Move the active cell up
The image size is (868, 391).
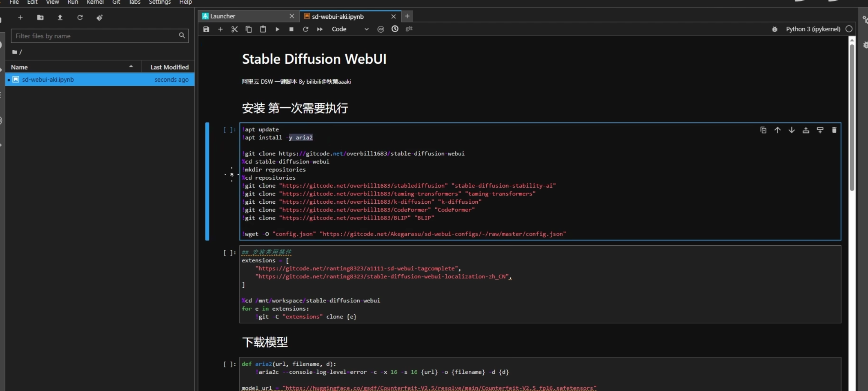[x=777, y=130]
